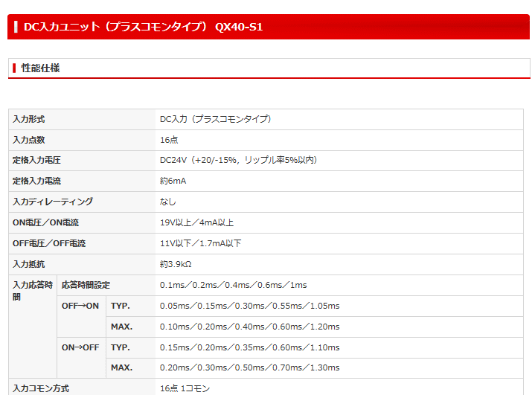Click 'MAX.' in the ON→OFF group
532x395 pixels.
pos(122,367)
